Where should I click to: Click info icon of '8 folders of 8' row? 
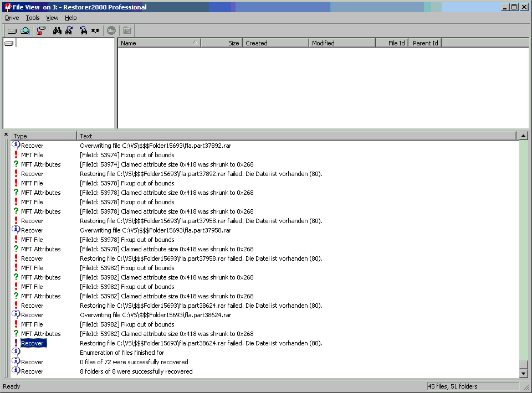pyautogui.click(x=16, y=371)
